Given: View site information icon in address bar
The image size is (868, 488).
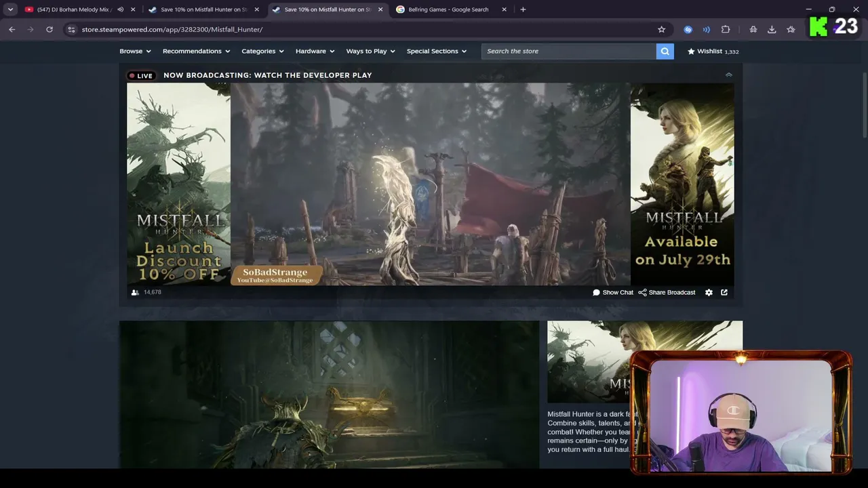Looking at the screenshot, I should pyautogui.click(x=71, y=29).
